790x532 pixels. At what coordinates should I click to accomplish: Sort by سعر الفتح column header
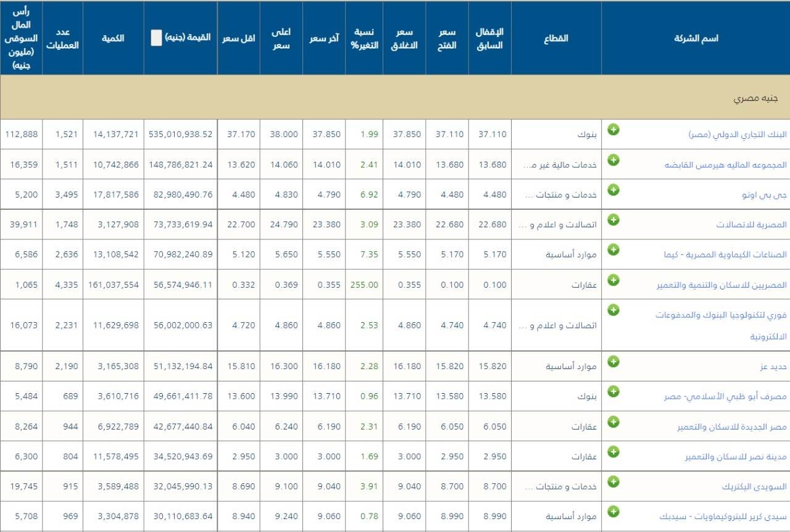click(447, 38)
